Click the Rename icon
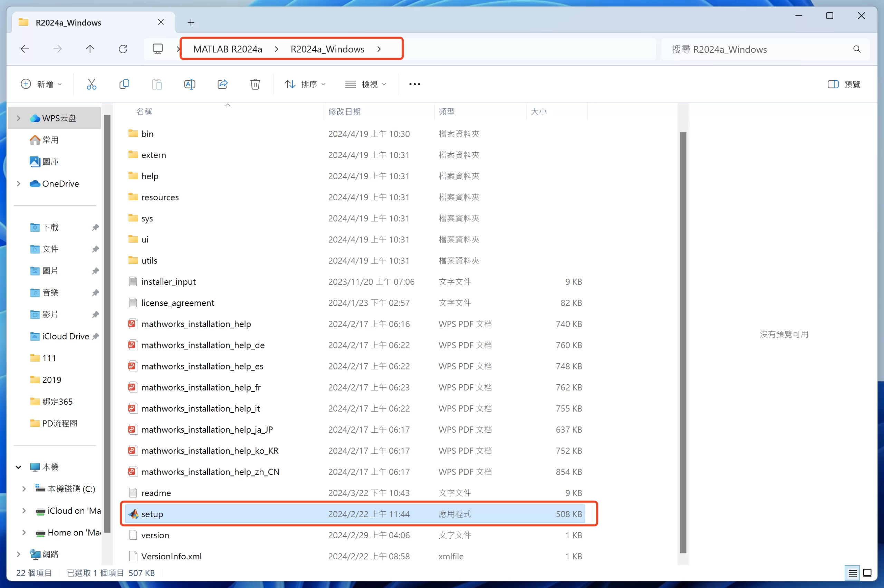 pyautogui.click(x=190, y=84)
